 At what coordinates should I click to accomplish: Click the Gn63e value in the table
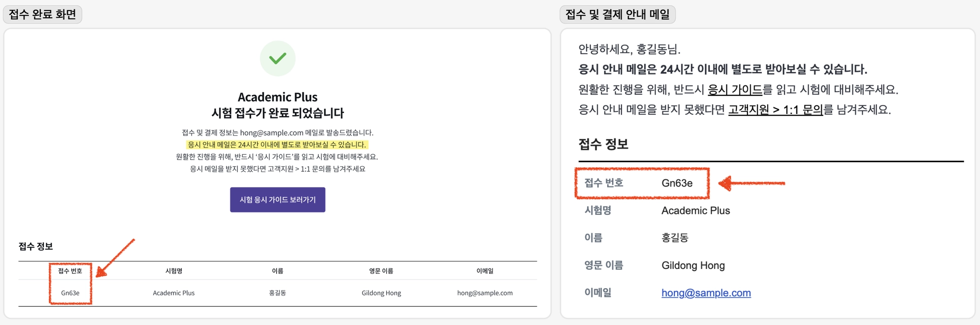70,293
